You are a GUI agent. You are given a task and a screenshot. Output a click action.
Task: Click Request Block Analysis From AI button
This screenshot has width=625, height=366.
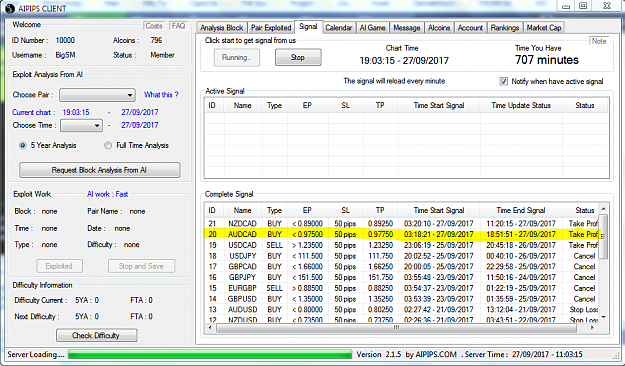pyautogui.click(x=100, y=170)
